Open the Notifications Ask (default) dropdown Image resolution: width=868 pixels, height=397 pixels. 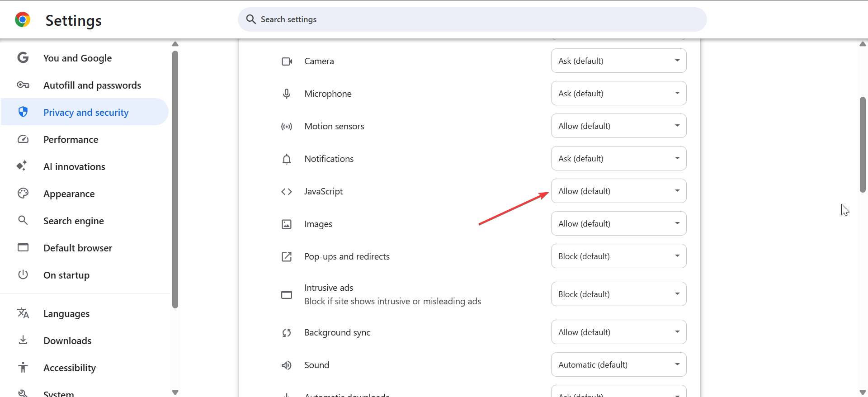618,159
